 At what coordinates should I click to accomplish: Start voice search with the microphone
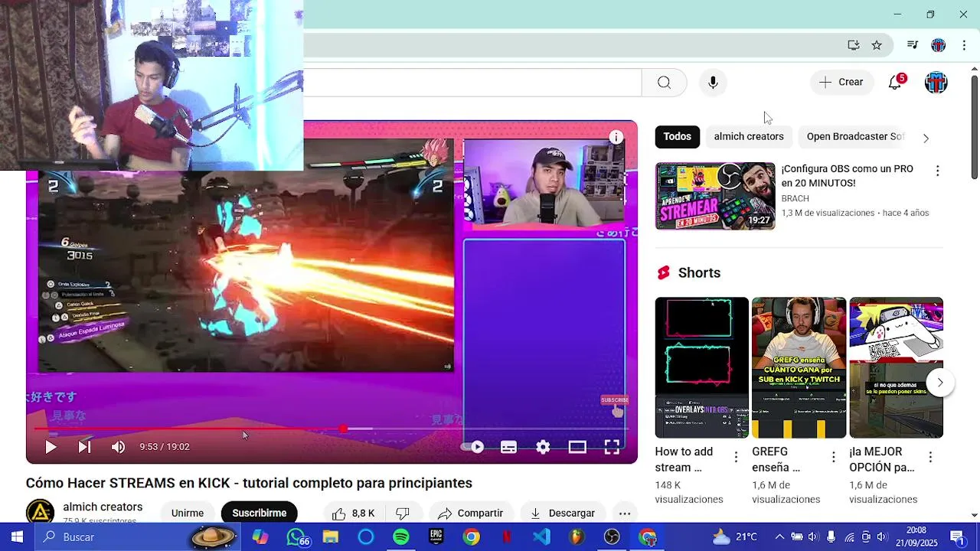pos(713,83)
